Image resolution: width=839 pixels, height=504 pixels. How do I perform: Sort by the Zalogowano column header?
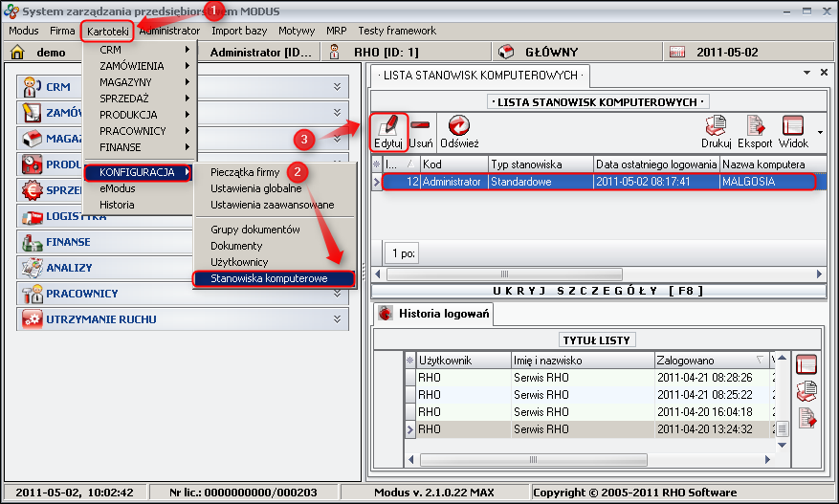706,361
